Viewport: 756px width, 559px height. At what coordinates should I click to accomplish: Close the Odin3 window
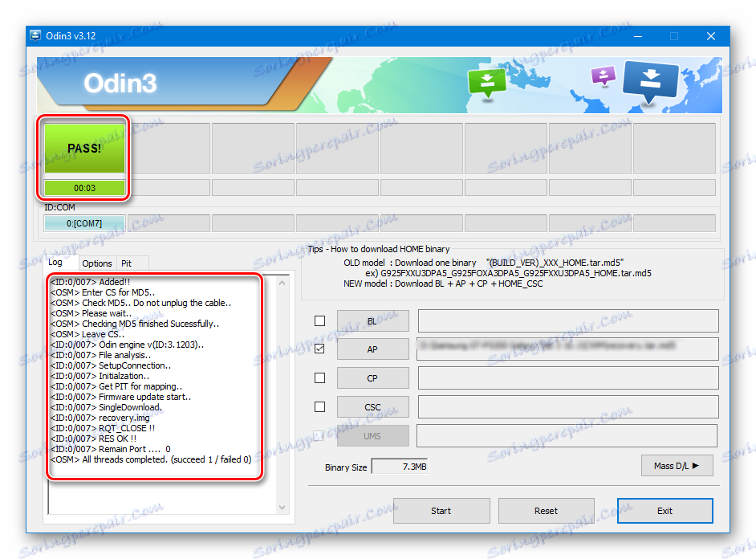711,36
